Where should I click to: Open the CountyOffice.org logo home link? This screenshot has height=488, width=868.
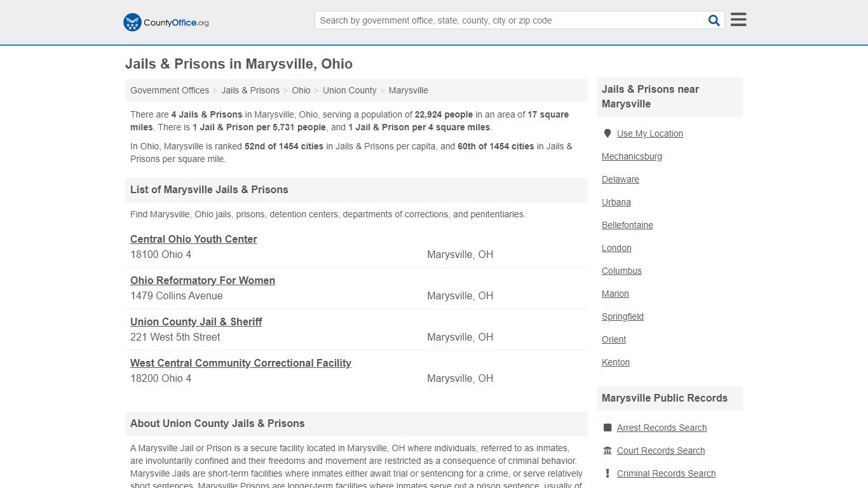click(x=166, y=22)
